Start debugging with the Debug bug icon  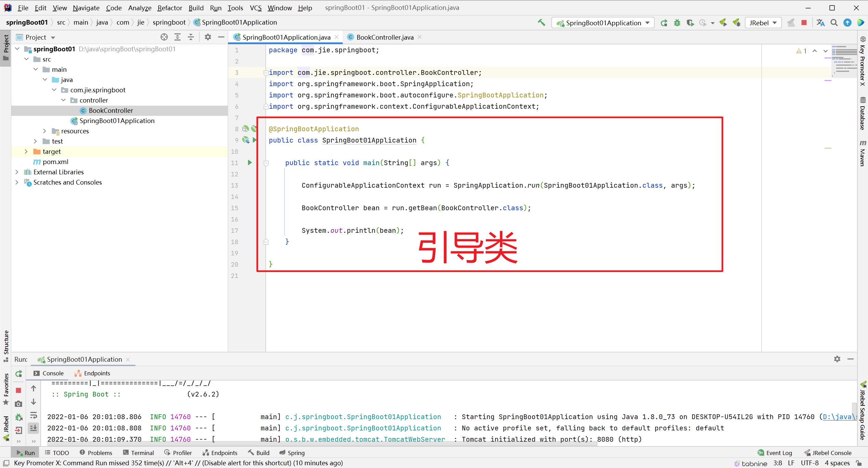click(x=677, y=23)
